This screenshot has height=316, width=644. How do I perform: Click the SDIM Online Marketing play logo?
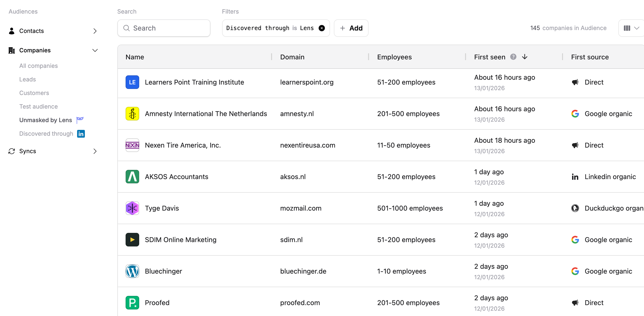click(132, 240)
